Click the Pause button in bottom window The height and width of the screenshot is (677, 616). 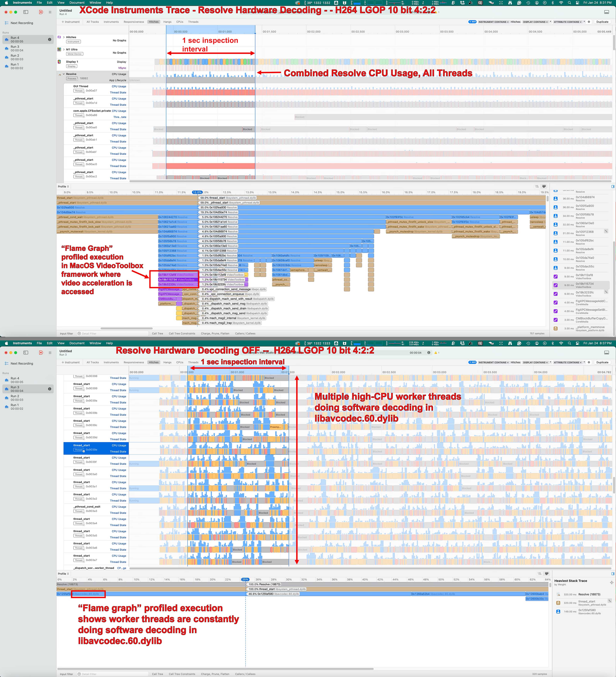pos(50,353)
